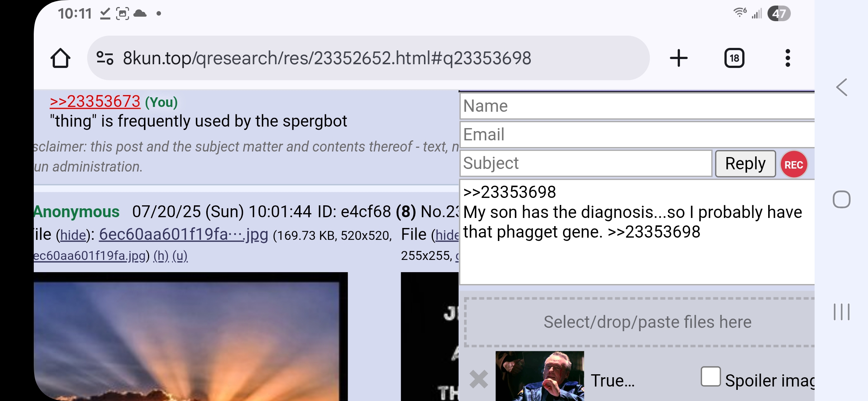868x401 pixels.
Task: Focus the Name input field
Action: coord(637,106)
